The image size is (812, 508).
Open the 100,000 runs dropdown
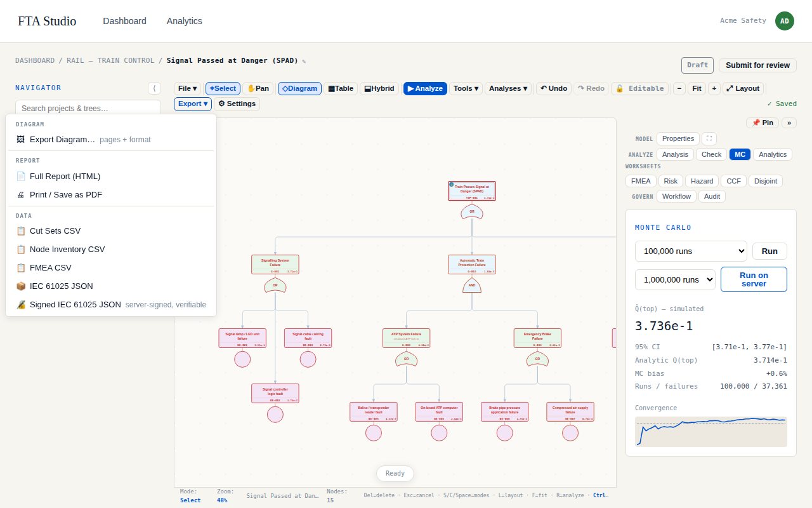point(691,251)
